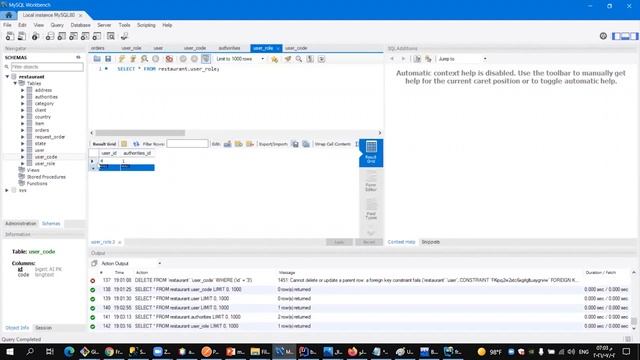Viewport: 640px width, 360px height.
Task: Open the Inspector info toolbar icon
Action: 36,36
